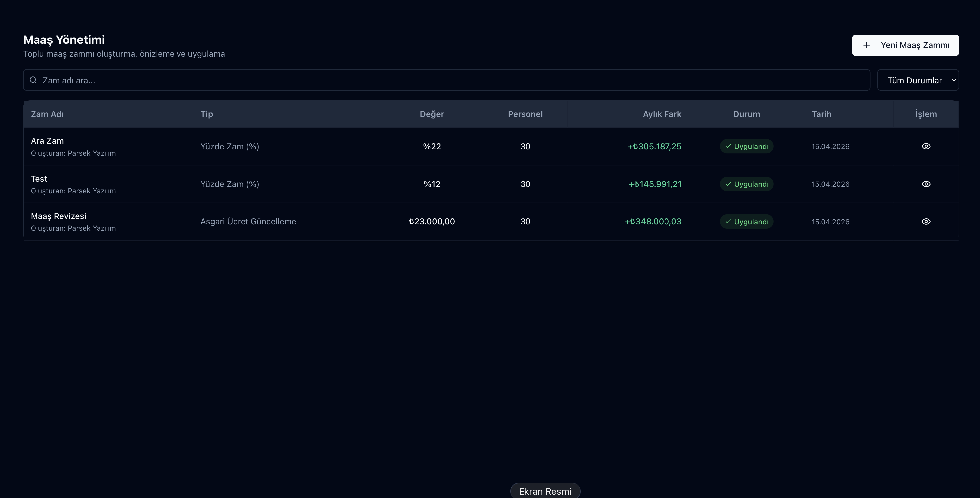Click checkmark icon in Maaş Revizesi status
Screen dimensions: 980x498
[x=728, y=221]
